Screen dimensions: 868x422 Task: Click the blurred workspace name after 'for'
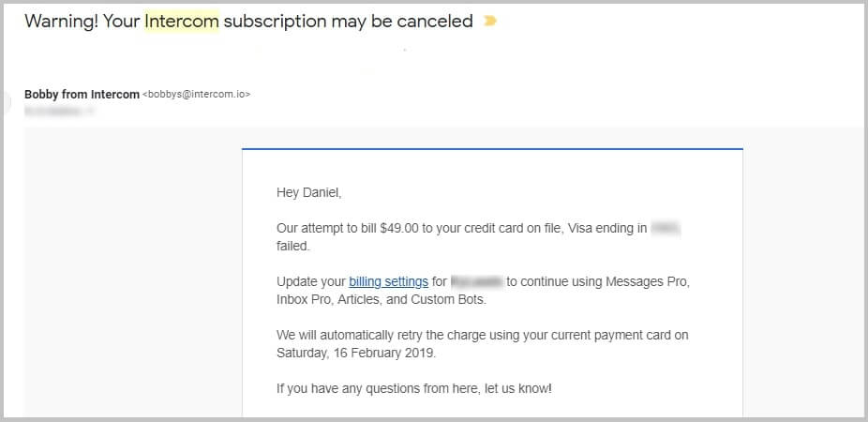[476, 281]
